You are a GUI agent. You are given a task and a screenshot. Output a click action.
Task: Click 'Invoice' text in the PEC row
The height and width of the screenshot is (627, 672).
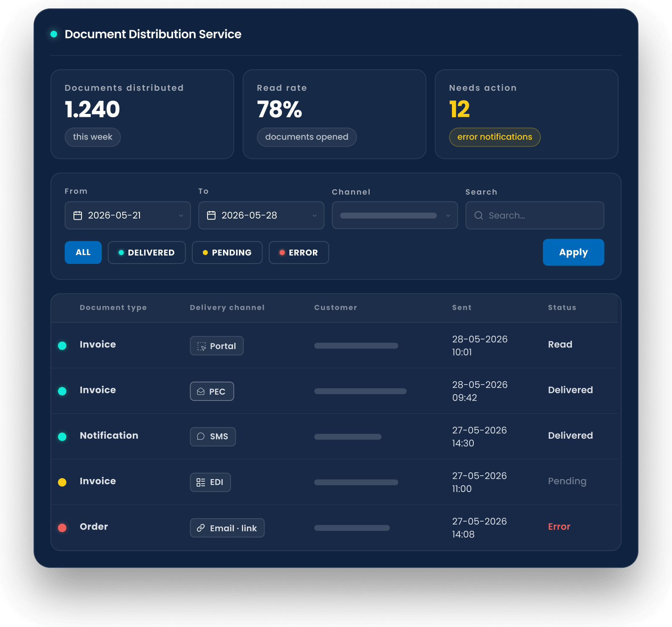[x=98, y=390]
